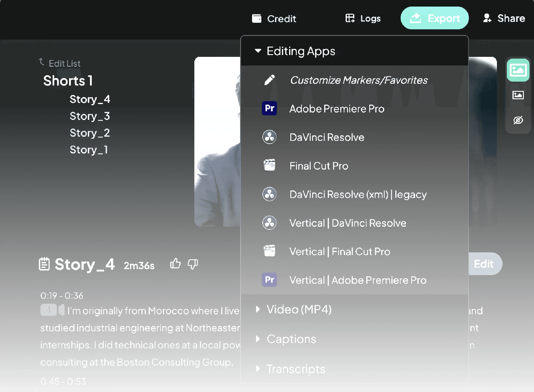Select Vertical | Final Cut Pro
The height and width of the screenshot is (392, 534).
[340, 252]
